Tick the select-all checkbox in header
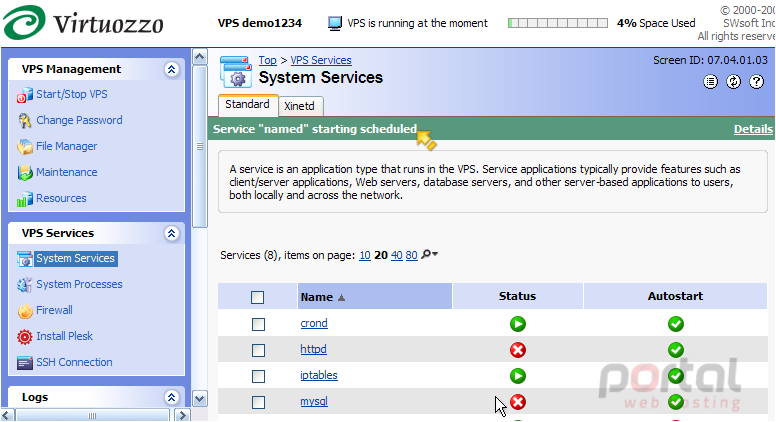 257,297
